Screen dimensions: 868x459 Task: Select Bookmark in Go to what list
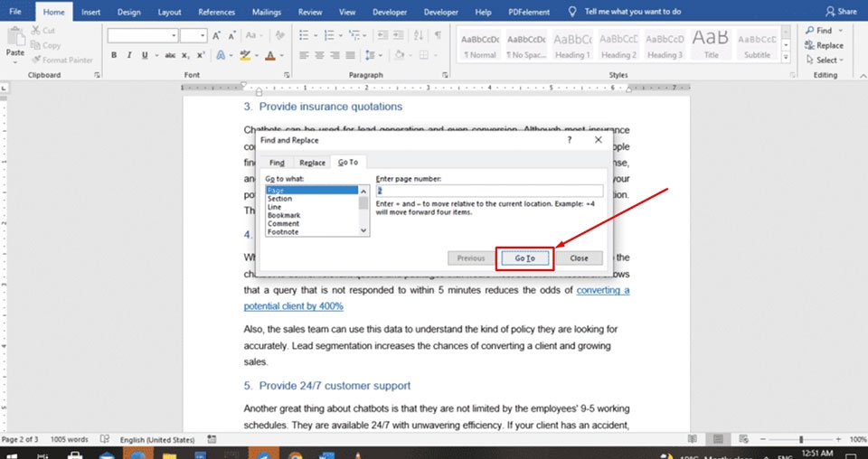pyautogui.click(x=284, y=215)
